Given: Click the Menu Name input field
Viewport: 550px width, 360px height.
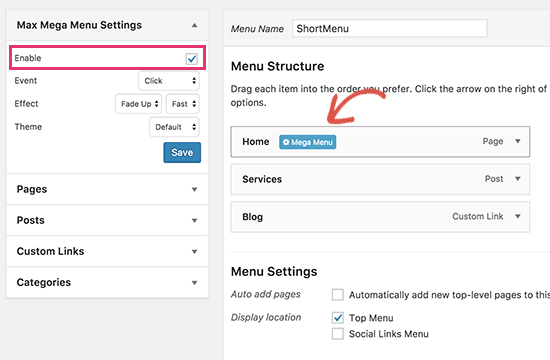Looking at the screenshot, I should pos(390,28).
